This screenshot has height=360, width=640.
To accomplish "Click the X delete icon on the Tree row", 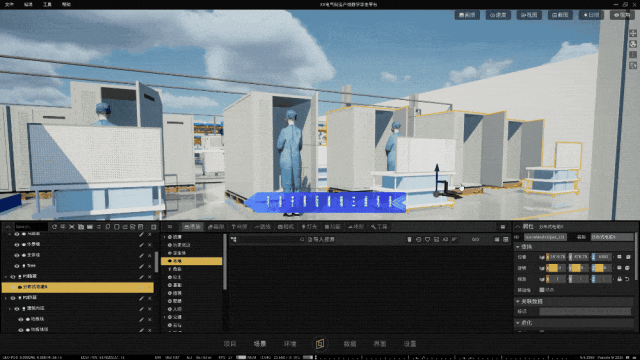I will point(149,266).
